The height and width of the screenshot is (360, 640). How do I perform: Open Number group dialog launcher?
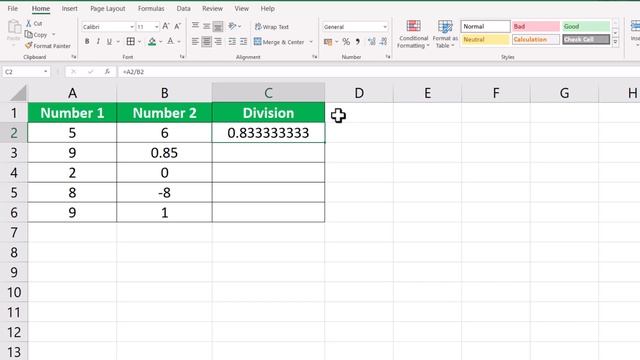point(388,57)
